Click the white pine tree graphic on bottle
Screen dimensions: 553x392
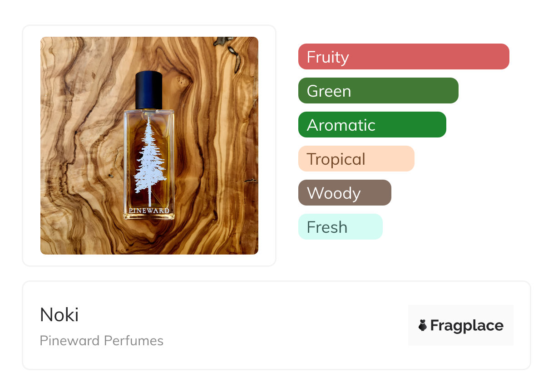(148, 159)
